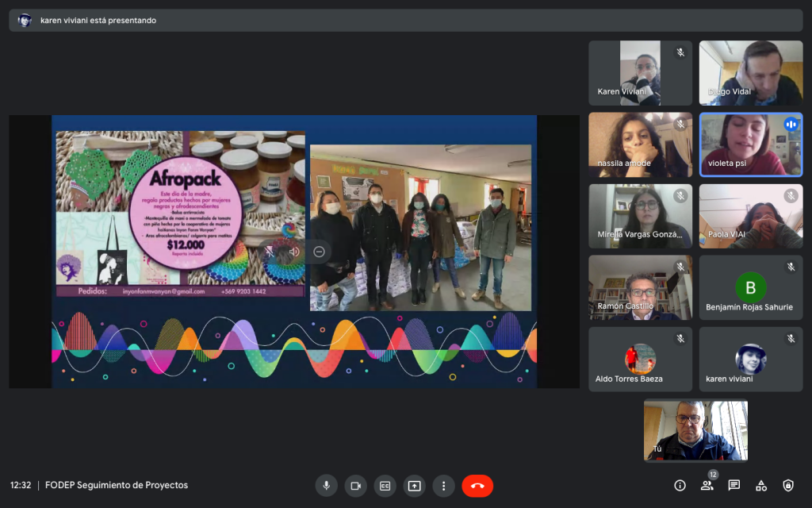Turn off the camera
Screen dimensions: 812x508
click(x=355, y=486)
